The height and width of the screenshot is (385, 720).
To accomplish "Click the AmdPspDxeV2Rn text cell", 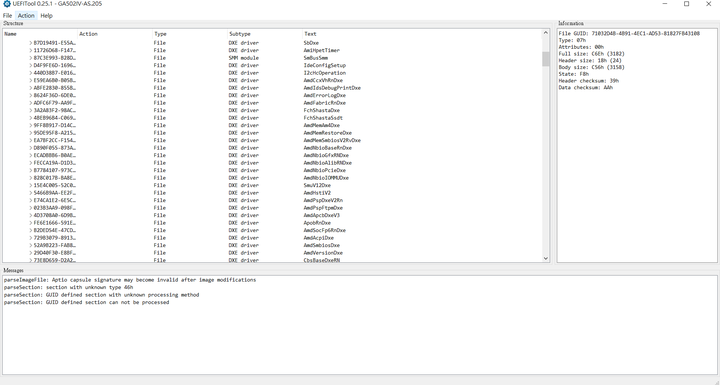I will (323, 200).
